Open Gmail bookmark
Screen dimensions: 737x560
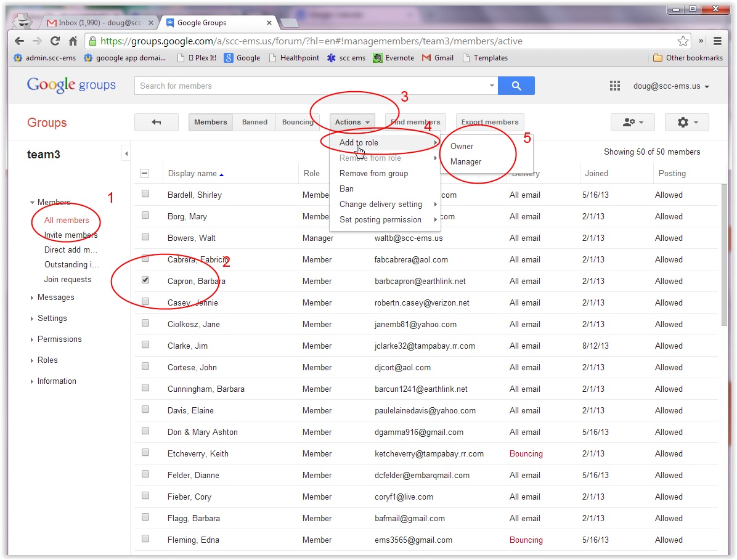click(438, 58)
